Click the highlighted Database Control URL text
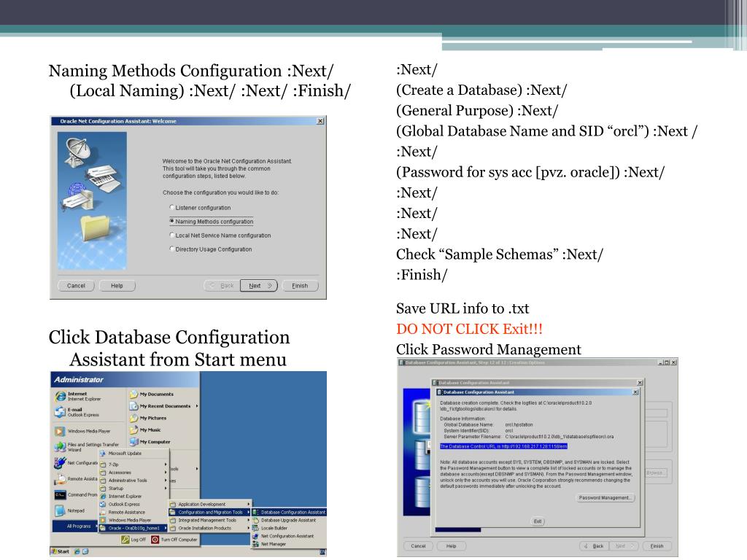The width and height of the screenshot is (747, 560). (503, 446)
